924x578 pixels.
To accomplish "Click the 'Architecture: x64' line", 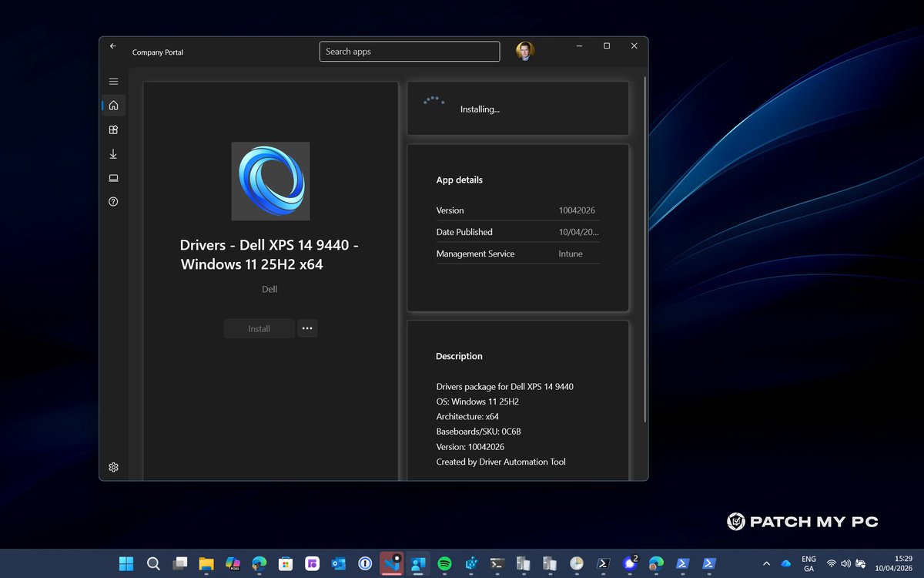I will click(467, 416).
